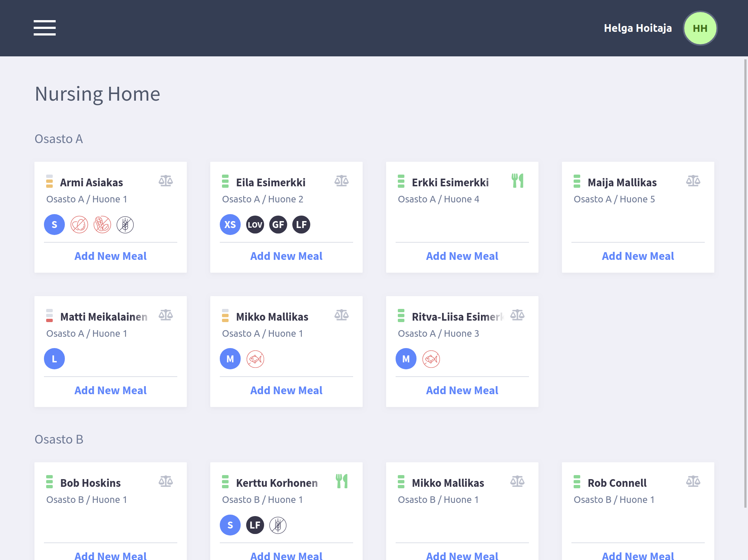Click Armi Asiakas's no-wheat allergy icon
The width and height of the screenshot is (748, 560).
pos(125,224)
